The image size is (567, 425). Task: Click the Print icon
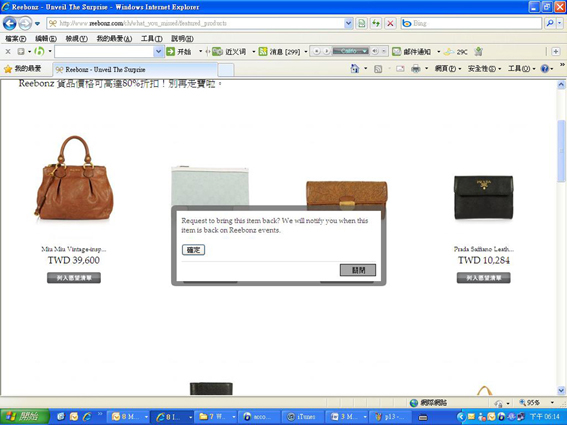[416, 68]
